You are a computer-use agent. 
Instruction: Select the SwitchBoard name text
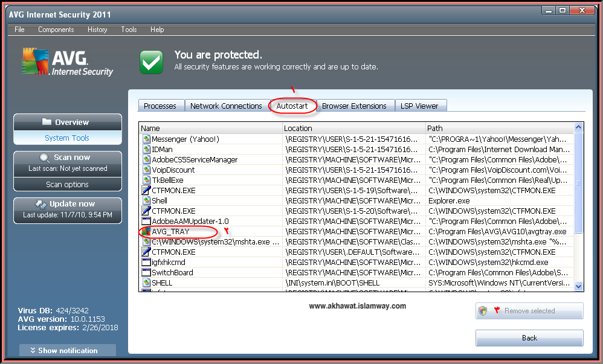[172, 272]
